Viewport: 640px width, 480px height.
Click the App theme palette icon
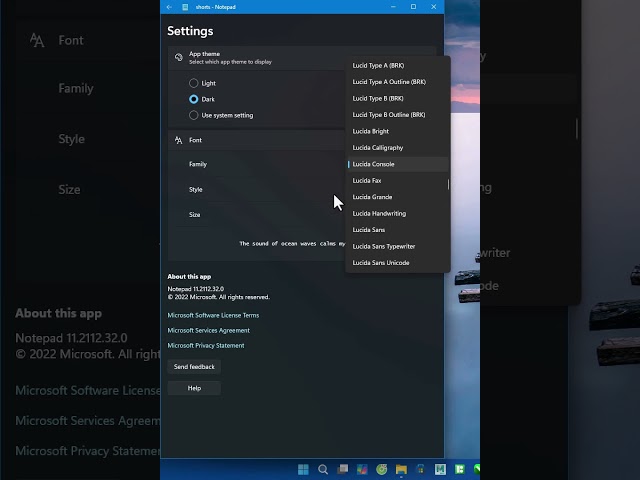point(178,57)
